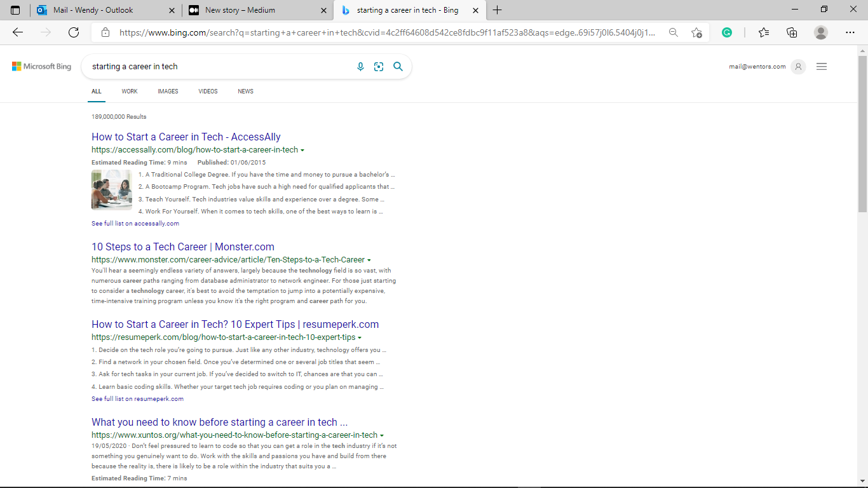Search using voice microphone icon

[x=360, y=66]
